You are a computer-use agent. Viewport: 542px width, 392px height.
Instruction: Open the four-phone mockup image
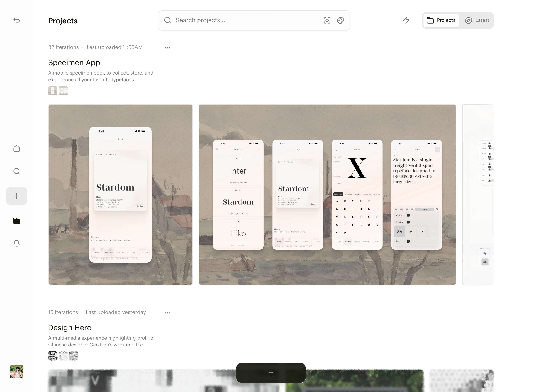click(327, 194)
